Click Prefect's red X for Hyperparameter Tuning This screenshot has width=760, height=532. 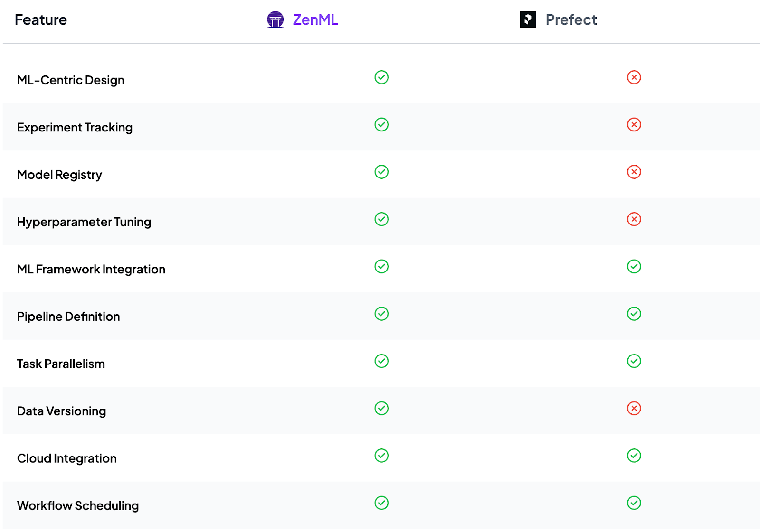634,219
